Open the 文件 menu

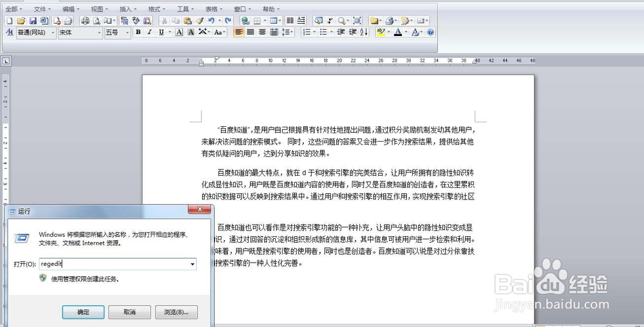[43, 9]
